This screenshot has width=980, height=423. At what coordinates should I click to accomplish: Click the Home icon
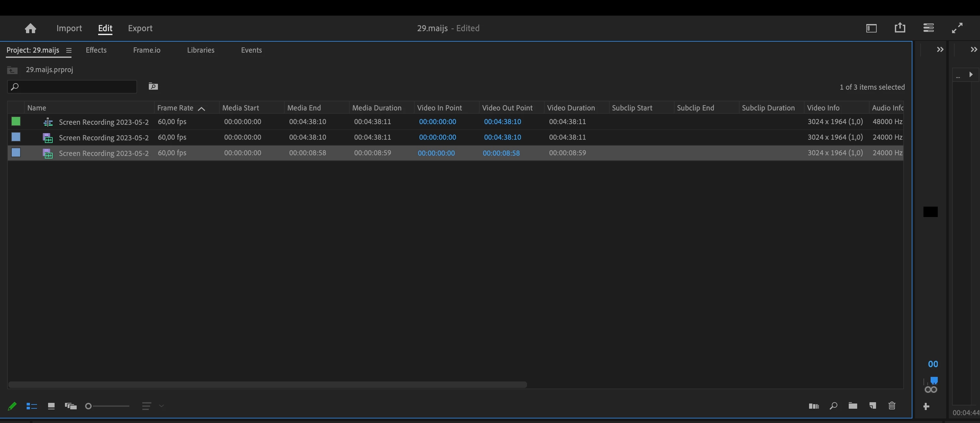click(31, 28)
